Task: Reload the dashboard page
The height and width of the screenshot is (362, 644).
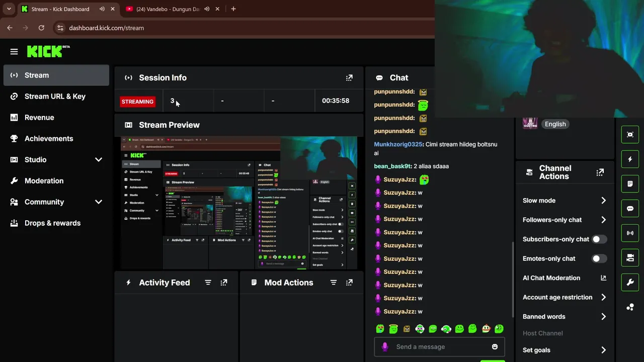Action: click(41, 28)
